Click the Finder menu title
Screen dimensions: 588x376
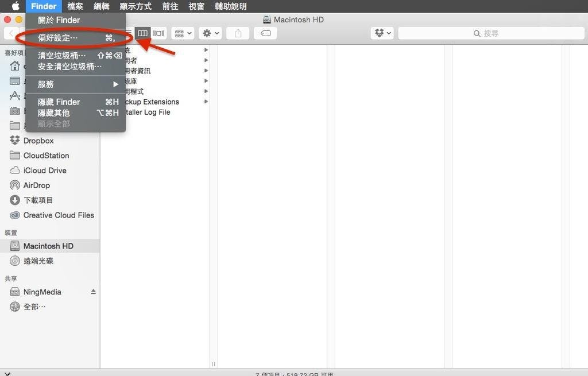(x=44, y=6)
